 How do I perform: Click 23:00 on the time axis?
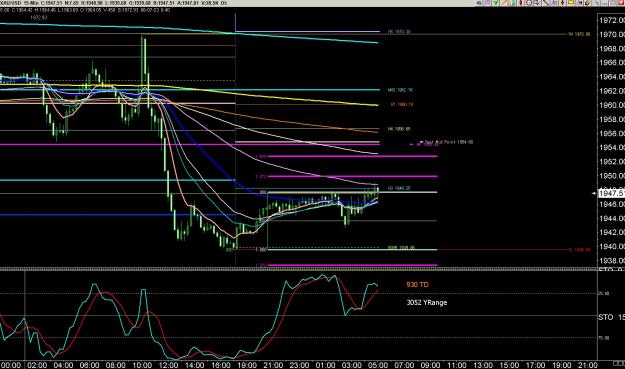299,365
